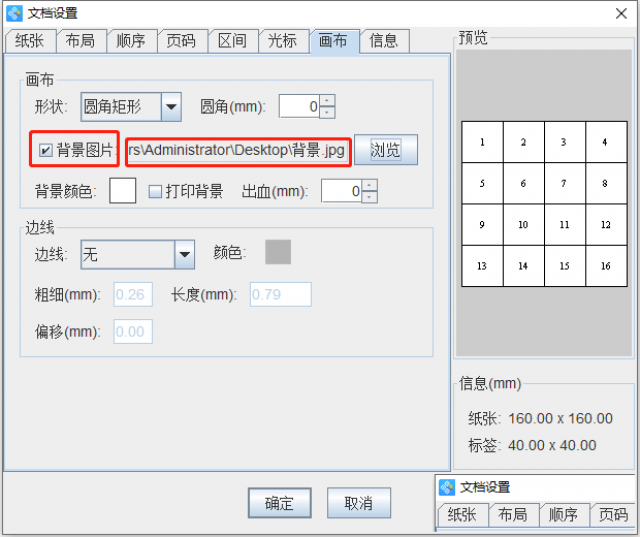640x537 pixels.
Task: Click the 偏移(mm) field showing 0.00
Action: coord(133,331)
